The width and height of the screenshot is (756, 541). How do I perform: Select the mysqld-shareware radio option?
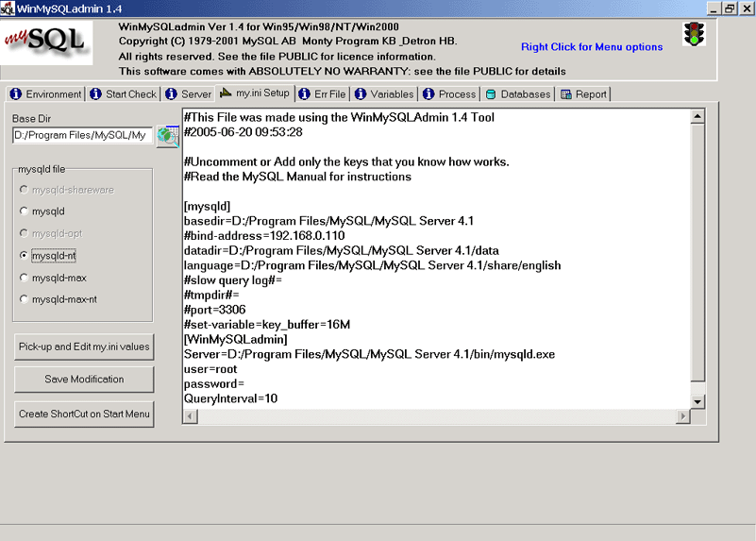click(x=67, y=190)
